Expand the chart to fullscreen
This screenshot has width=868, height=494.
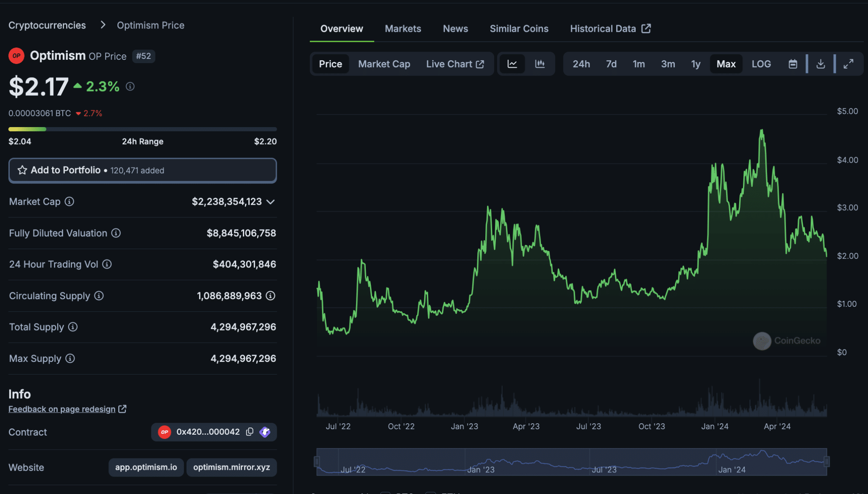[x=848, y=64]
